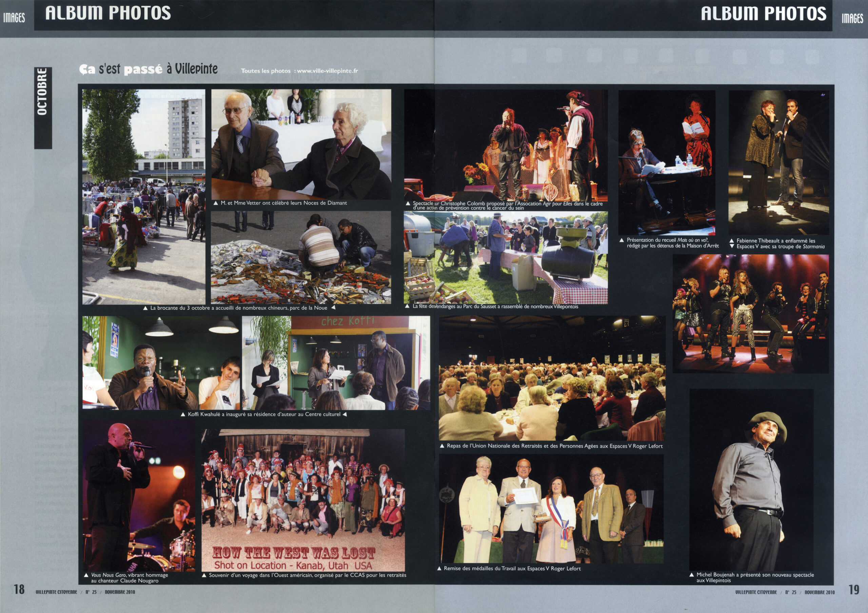Open the retirees banquet hall photo
This screenshot has height=613, width=868.
coord(552,378)
